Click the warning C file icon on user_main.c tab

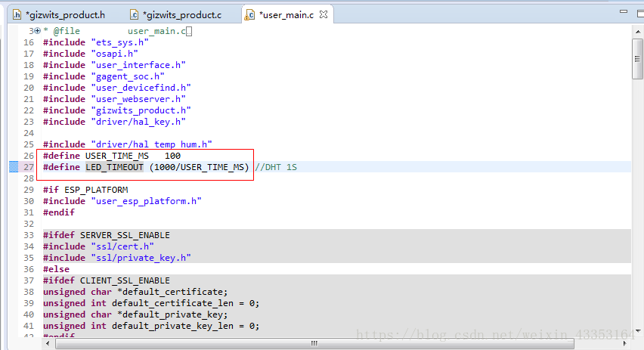pos(249,15)
